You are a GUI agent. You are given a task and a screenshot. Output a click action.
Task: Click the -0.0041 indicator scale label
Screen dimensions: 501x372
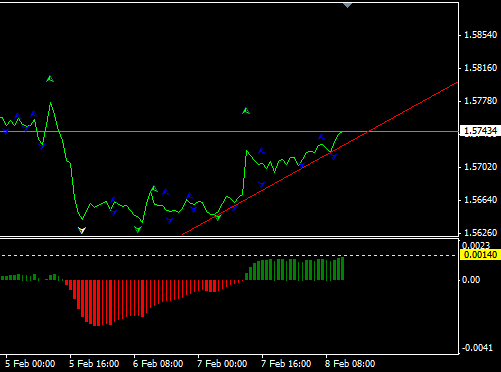478,348
